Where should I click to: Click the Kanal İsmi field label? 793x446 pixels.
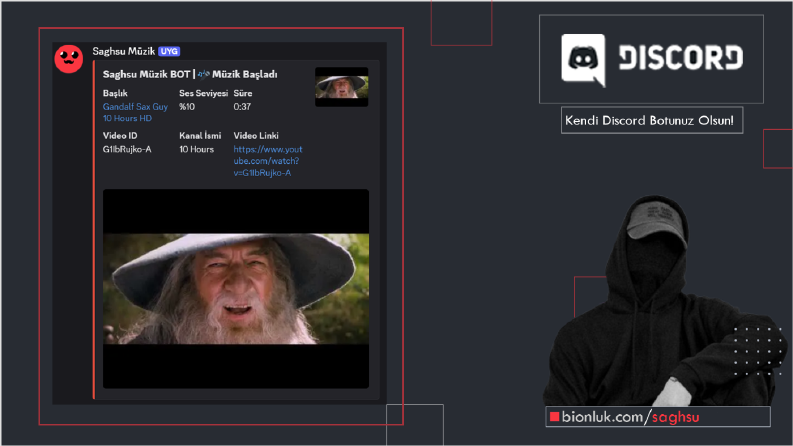point(200,136)
